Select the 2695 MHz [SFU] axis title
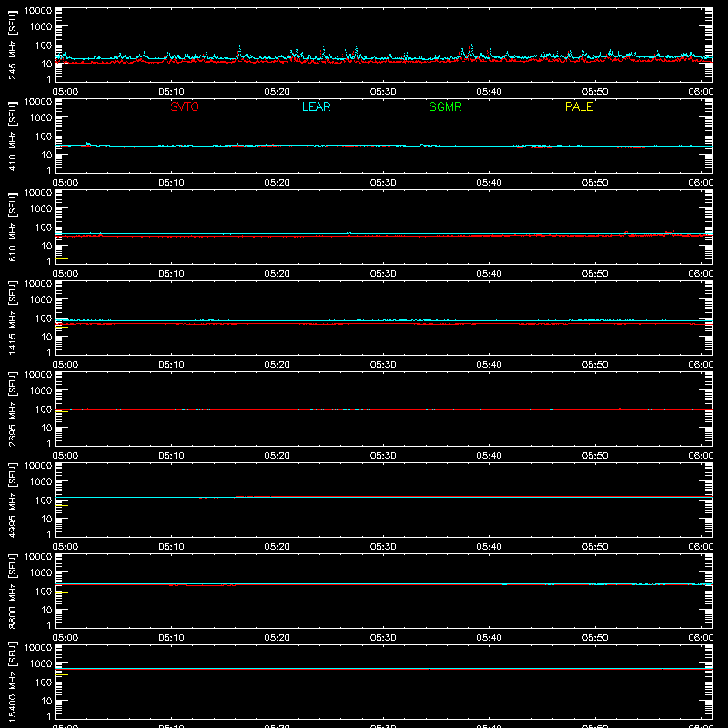728x728 pixels. tap(12, 409)
